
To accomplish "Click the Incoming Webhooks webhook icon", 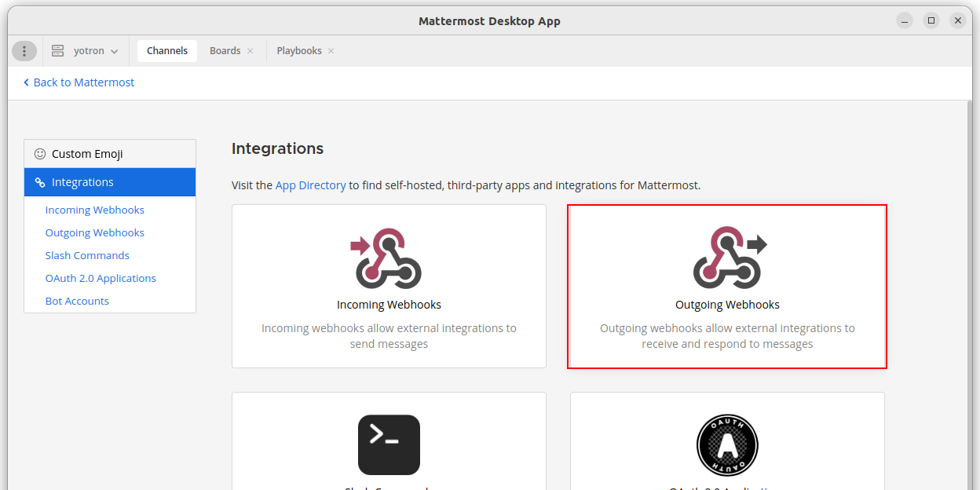I will pos(386,258).
